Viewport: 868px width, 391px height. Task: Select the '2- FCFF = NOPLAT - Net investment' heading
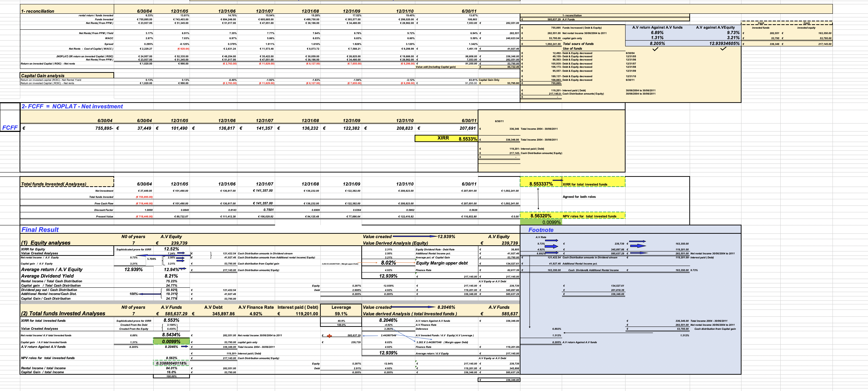pos(72,106)
